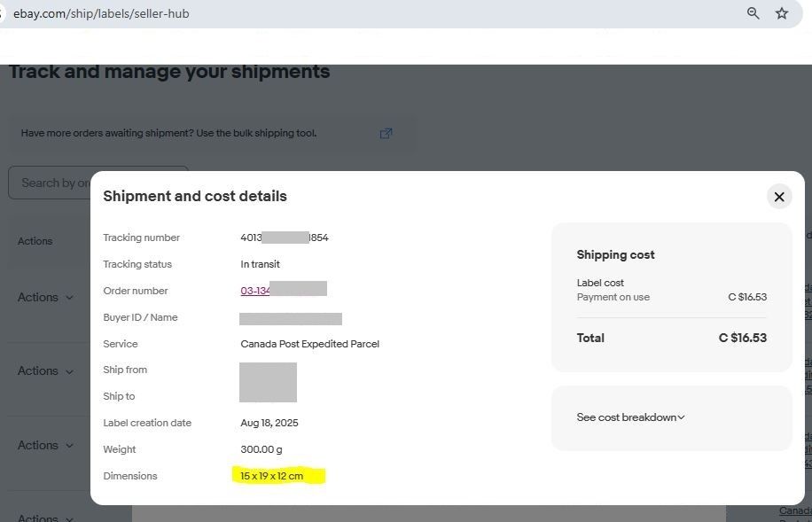The width and height of the screenshot is (812, 522).
Task: Open the bottom partially visible Actions dropdown
Action: [x=45, y=517]
